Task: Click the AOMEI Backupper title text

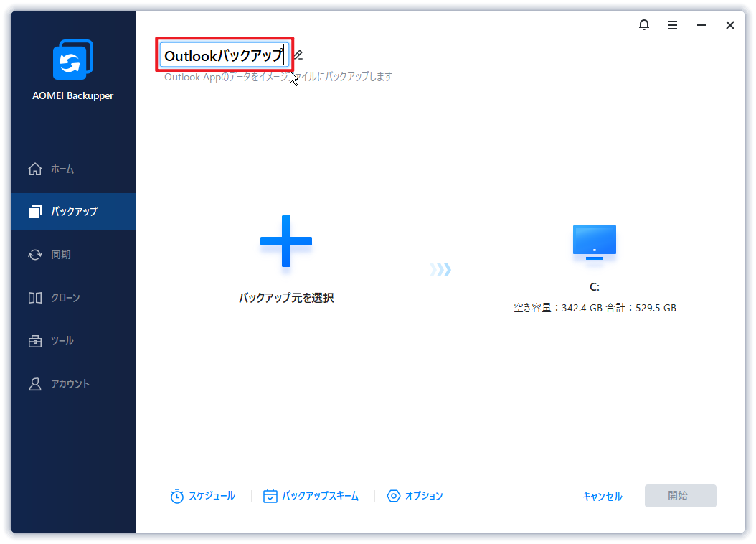Action: click(73, 96)
